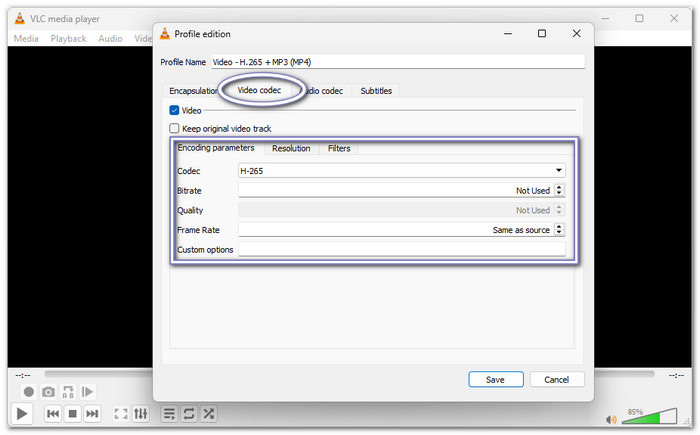Select the Encoding parameters sub-tab
The width and height of the screenshot is (700, 435).
tap(216, 148)
